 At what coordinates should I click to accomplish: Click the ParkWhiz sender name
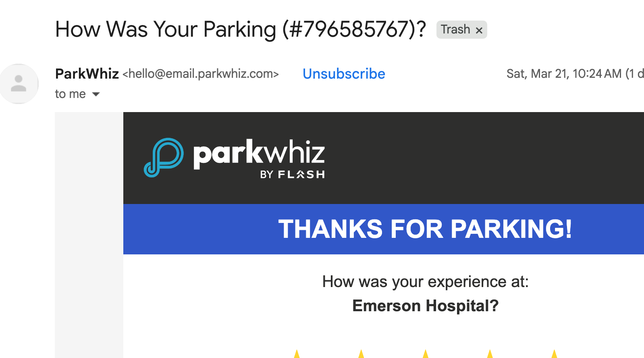pos(87,74)
